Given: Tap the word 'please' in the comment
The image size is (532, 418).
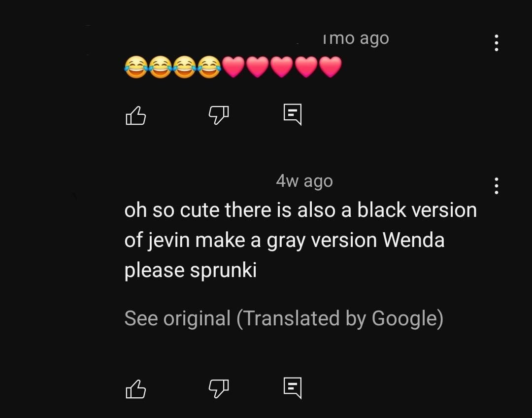Looking at the screenshot, I should (154, 271).
